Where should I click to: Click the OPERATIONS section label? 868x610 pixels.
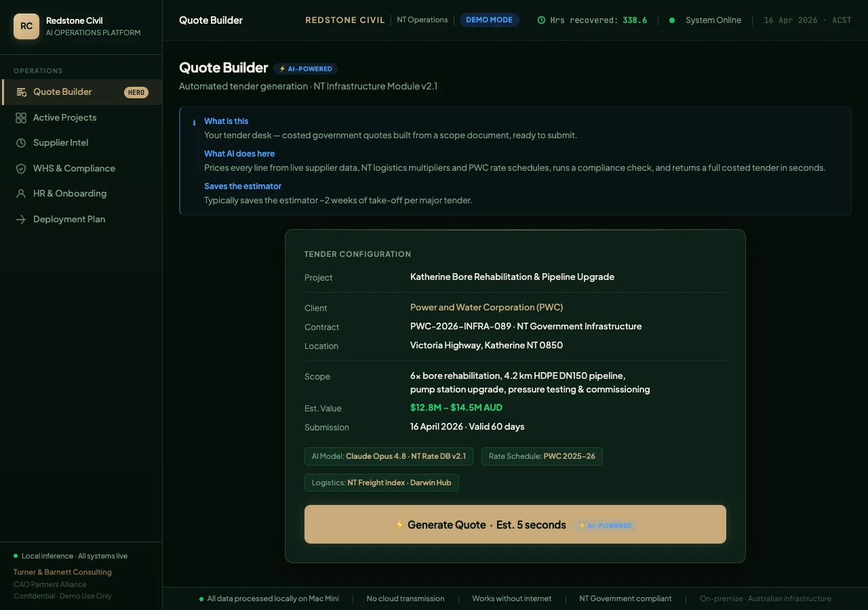pyautogui.click(x=38, y=70)
